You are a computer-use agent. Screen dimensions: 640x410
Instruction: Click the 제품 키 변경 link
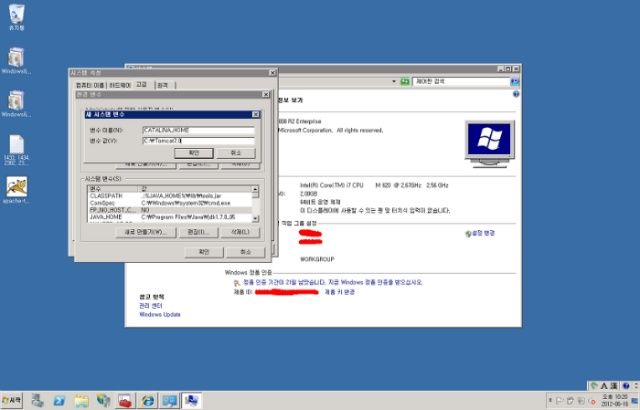tap(340, 292)
